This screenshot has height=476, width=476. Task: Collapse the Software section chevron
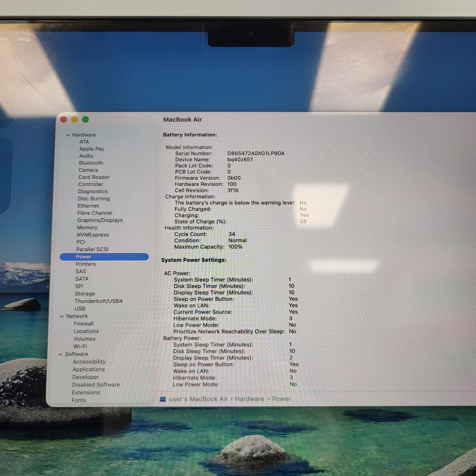61,354
